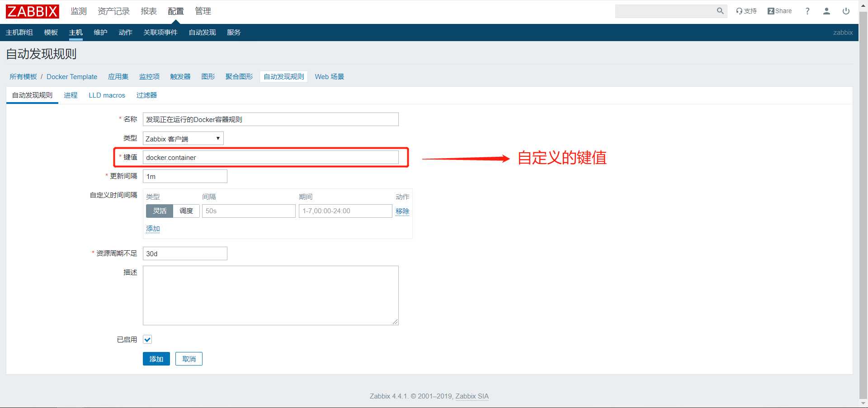Click the ZABBIX logo
868x408 pixels.
(x=33, y=11)
